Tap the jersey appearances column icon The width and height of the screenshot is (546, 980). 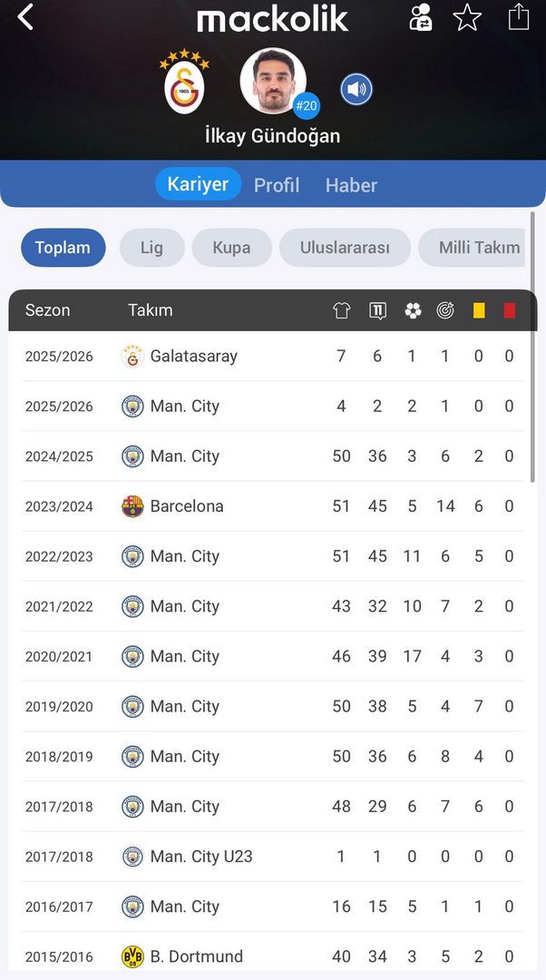(341, 310)
